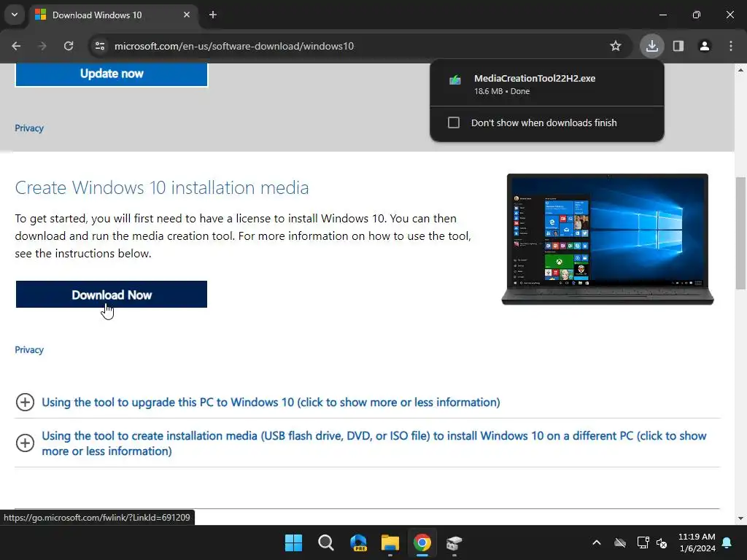The height and width of the screenshot is (560, 747).
Task: Launch Edge PRE from the taskbar
Action: [x=358, y=542]
